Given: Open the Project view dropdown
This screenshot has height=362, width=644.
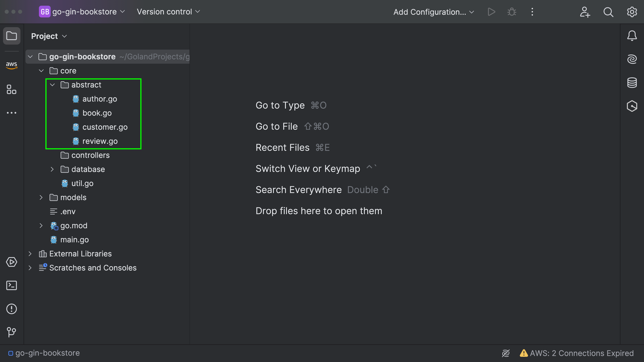Looking at the screenshot, I should pos(49,36).
